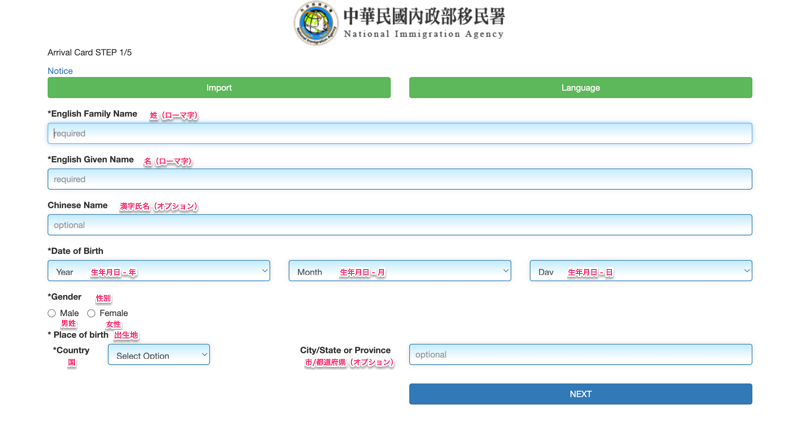Focus the English Family Name field

click(399, 134)
